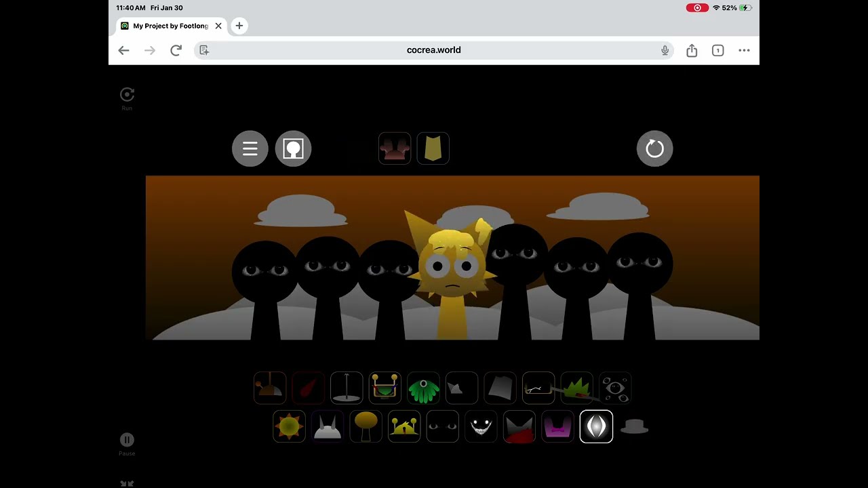Open the hamburger menu button
This screenshot has width=868, height=488.
250,148
